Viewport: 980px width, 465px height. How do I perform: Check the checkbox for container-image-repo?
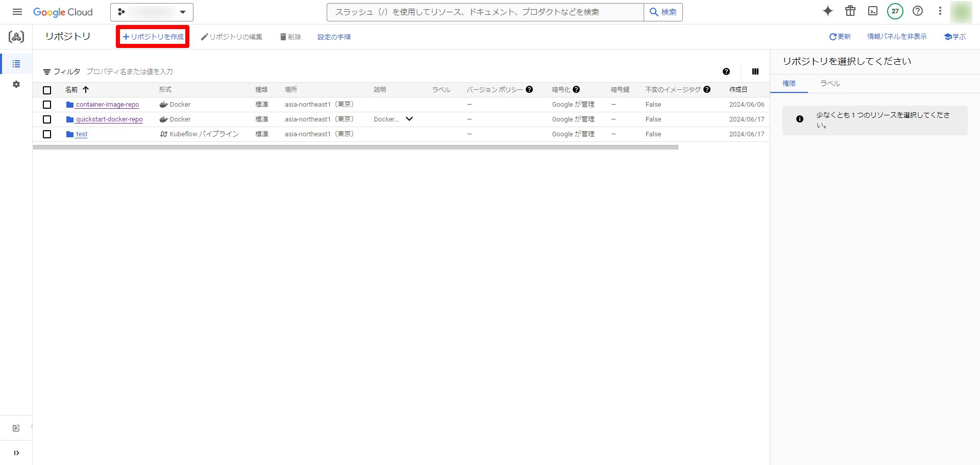coord(47,104)
